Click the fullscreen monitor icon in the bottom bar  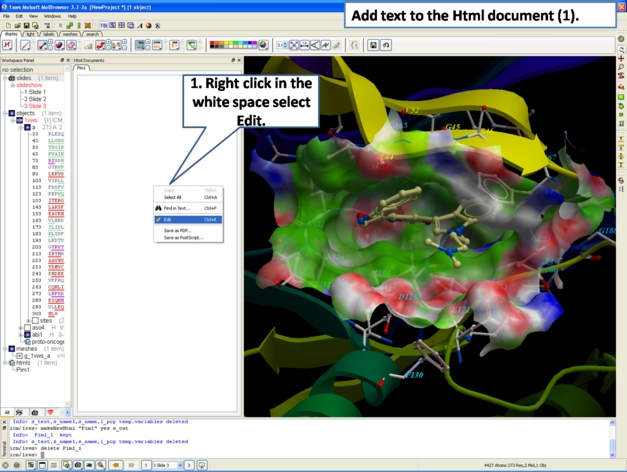[202, 465]
